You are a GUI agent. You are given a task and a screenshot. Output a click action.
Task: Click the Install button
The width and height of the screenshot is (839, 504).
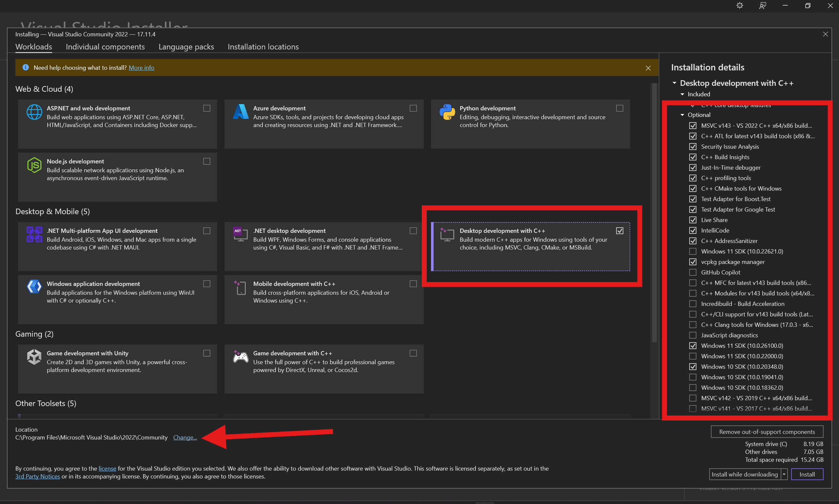pos(807,474)
